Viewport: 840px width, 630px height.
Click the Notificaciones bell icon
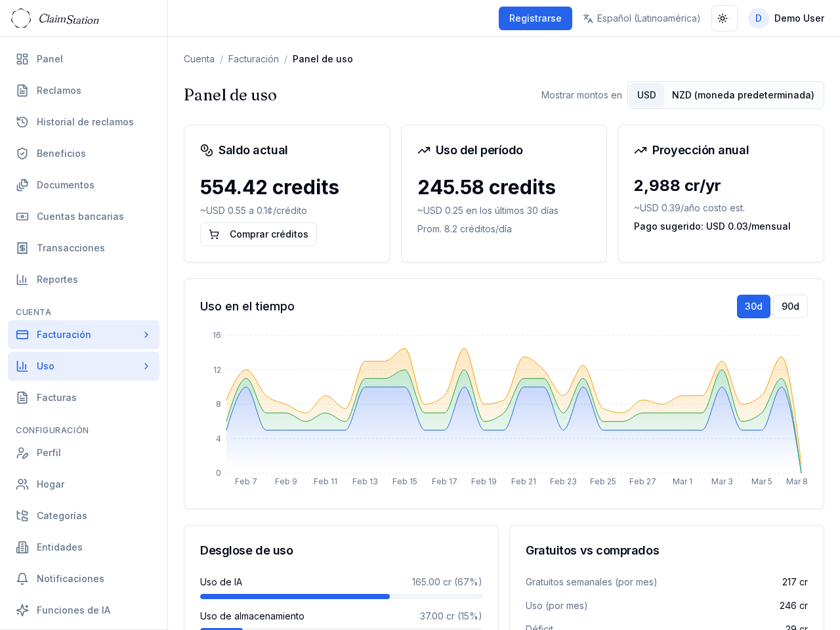tap(22, 579)
